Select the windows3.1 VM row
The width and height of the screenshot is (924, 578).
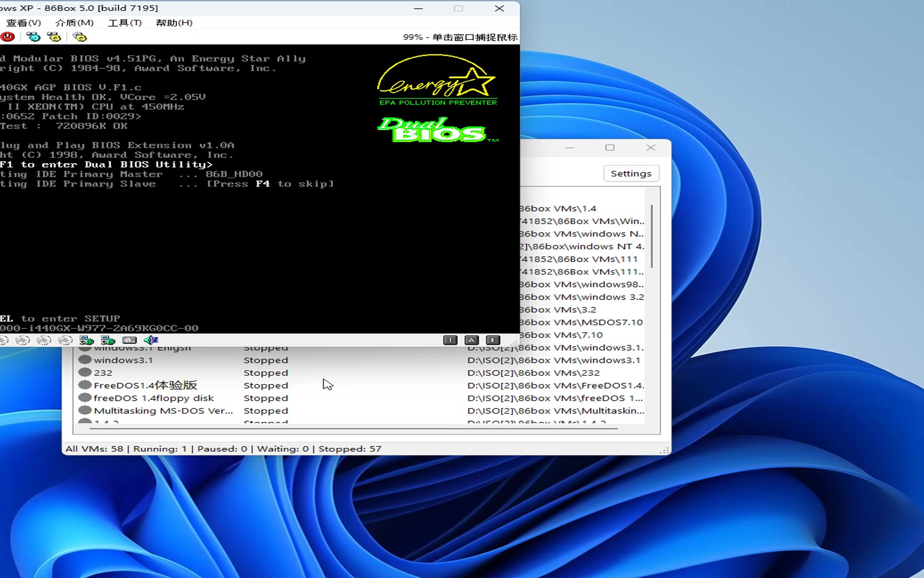point(361,360)
